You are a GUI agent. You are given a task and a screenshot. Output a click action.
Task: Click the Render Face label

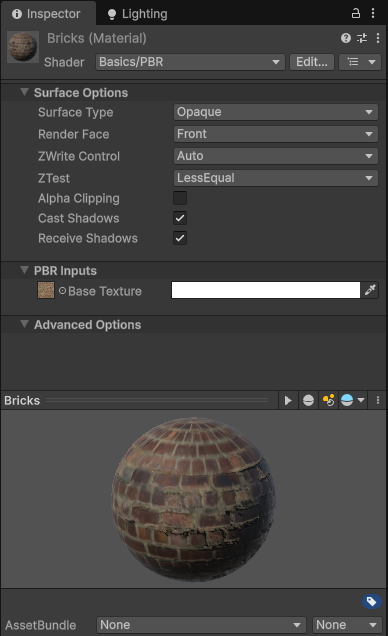pos(73,134)
